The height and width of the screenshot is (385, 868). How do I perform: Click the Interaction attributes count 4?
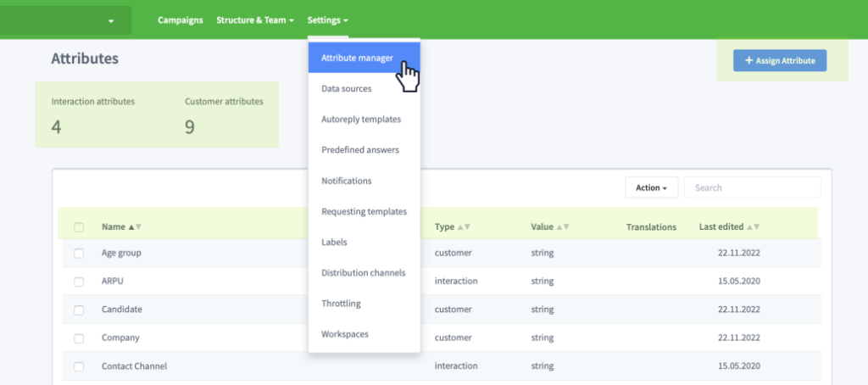[56, 127]
